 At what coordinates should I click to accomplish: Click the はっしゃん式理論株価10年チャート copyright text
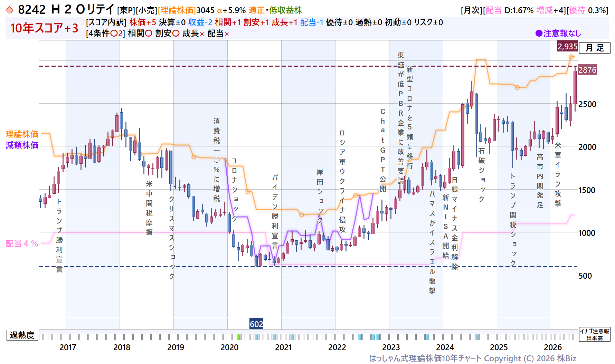point(473,358)
